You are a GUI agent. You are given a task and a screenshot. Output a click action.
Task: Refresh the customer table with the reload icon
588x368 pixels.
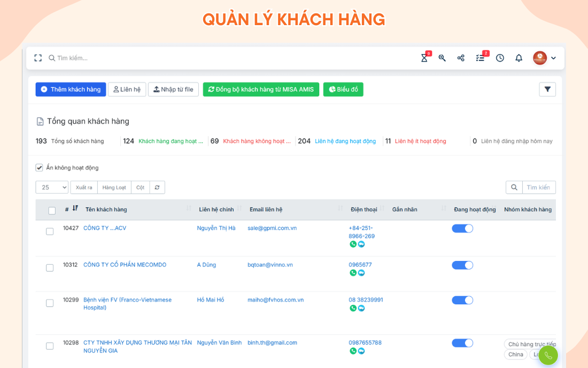pyautogui.click(x=156, y=187)
